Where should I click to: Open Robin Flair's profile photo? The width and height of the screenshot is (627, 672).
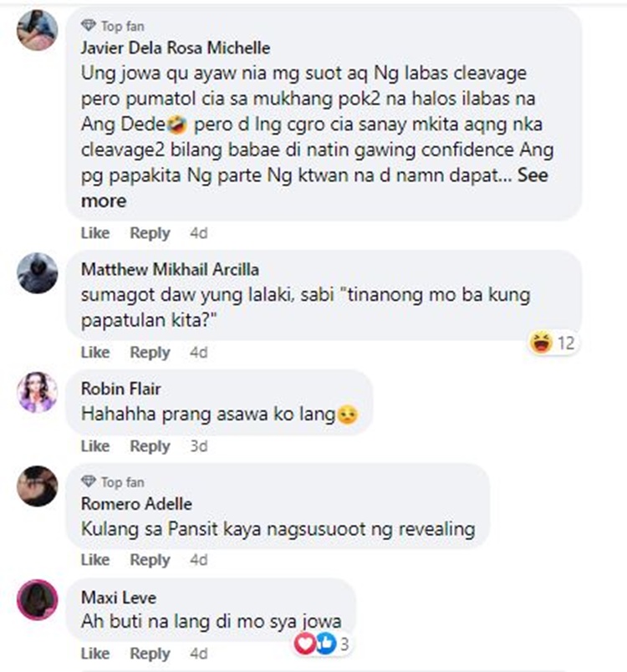tap(38, 392)
